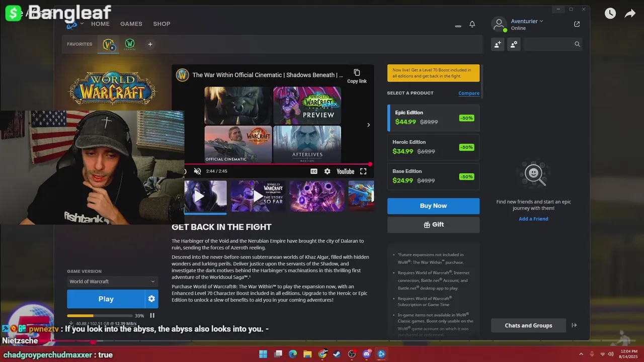
Task: Enter fullscreen on the video player
Action: pyautogui.click(x=363, y=171)
